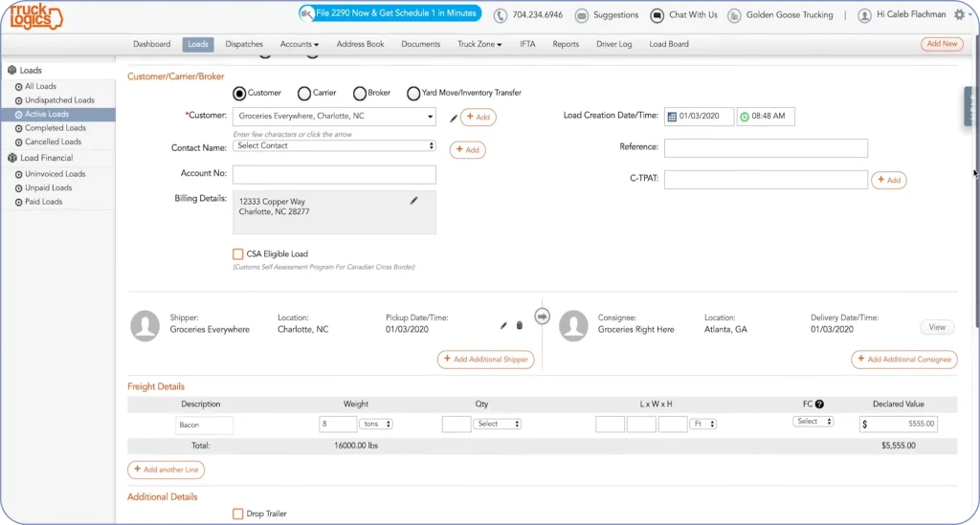Click Add button next to Customer field
This screenshot has height=525, width=980.
(479, 118)
